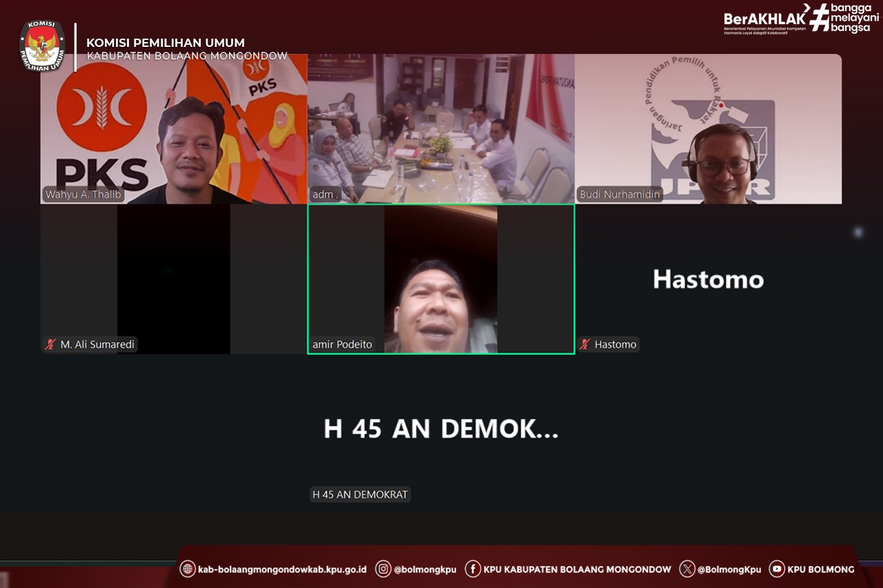Screen dimensions: 883x588
Task: Click the @bolmongkpu Instagram handle
Action: point(425,569)
